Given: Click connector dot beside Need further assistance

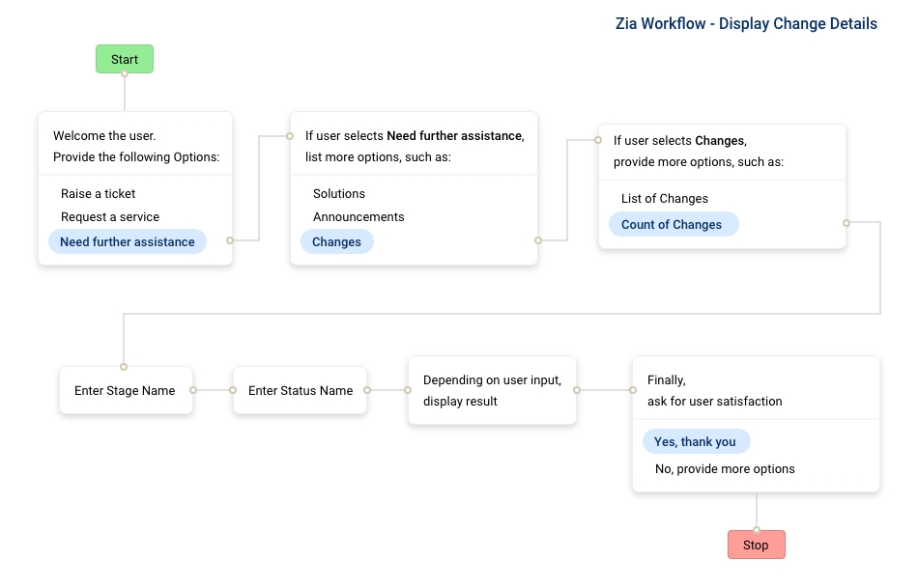Looking at the screenshot, I should click(x=229, y=240).
